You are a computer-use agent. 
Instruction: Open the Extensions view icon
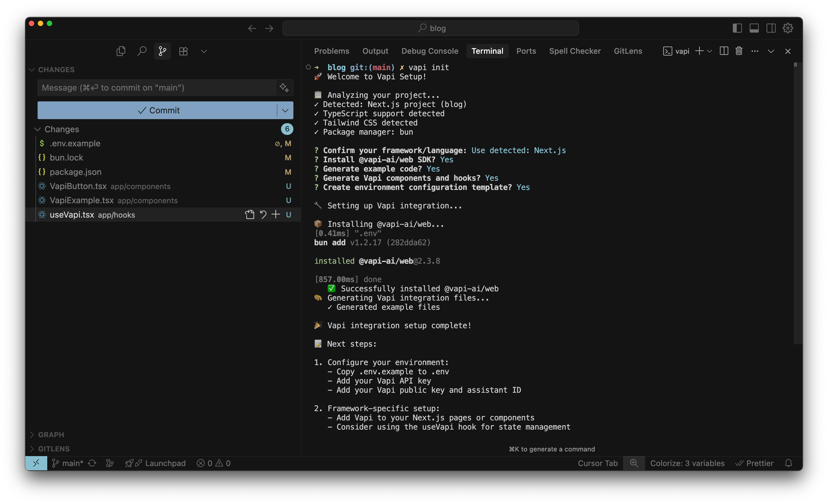pos(183,51)
